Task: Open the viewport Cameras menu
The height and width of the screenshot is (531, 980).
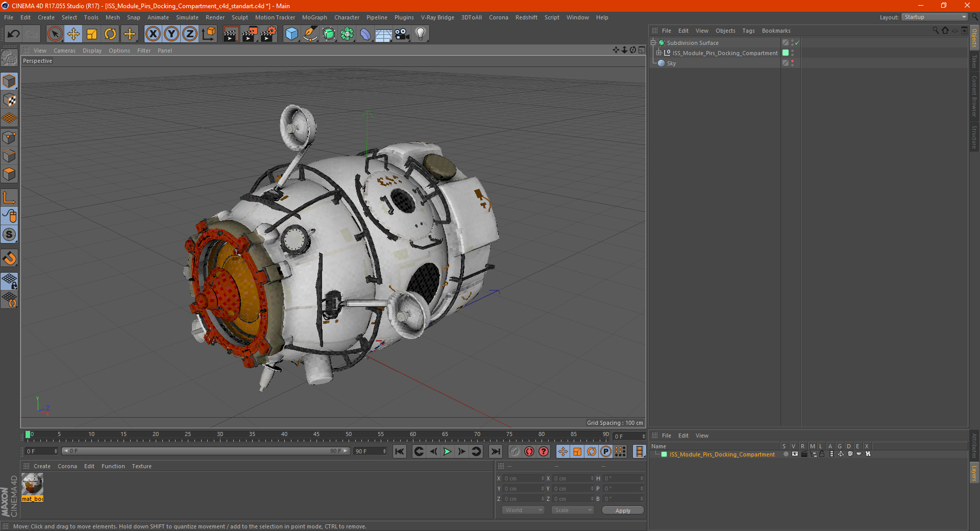Action: [64, 51]
